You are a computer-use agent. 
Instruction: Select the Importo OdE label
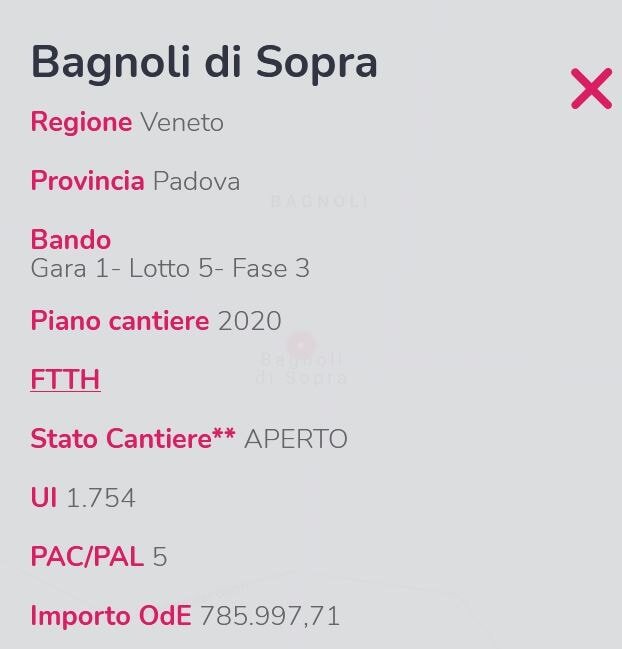click(x=111, y=615)
